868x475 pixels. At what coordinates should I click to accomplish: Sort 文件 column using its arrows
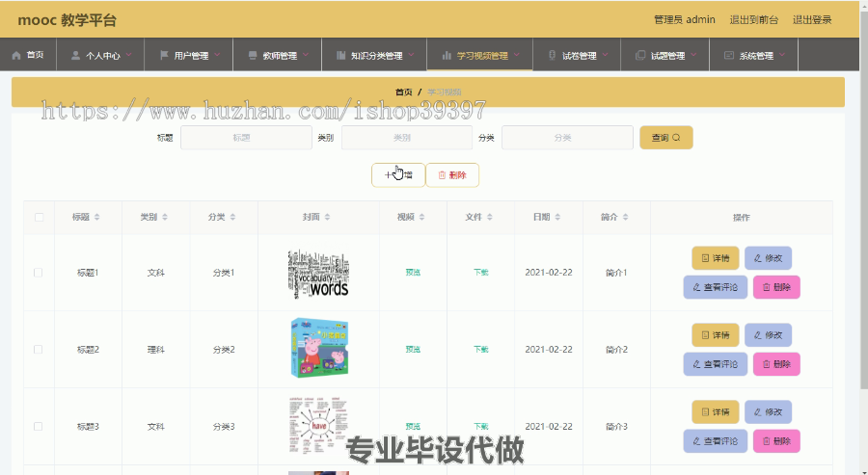click(x=490, y=218)
